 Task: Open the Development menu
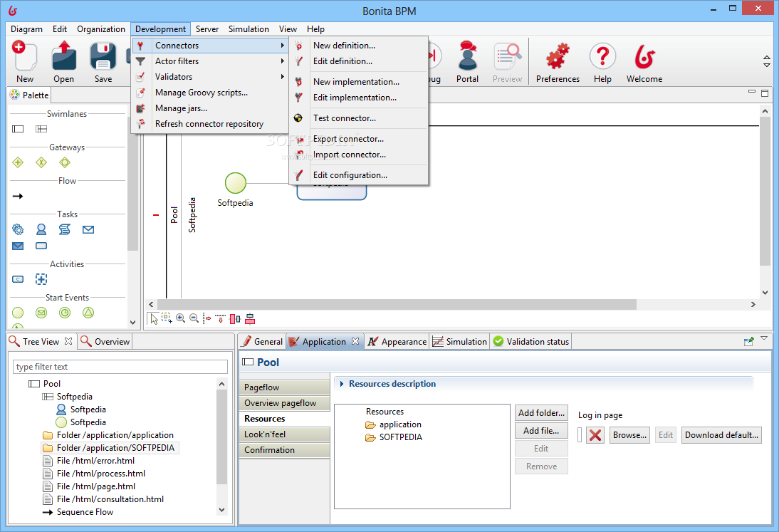pos(160,28)
